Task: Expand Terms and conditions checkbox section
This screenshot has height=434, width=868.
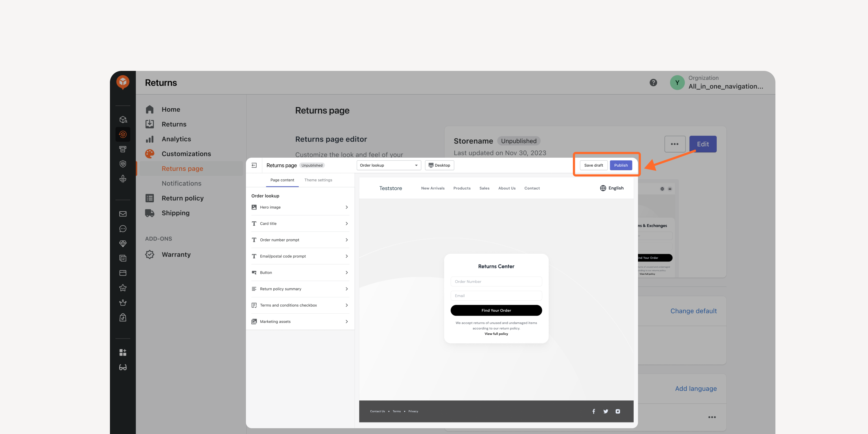Action: tap(300, 305)
